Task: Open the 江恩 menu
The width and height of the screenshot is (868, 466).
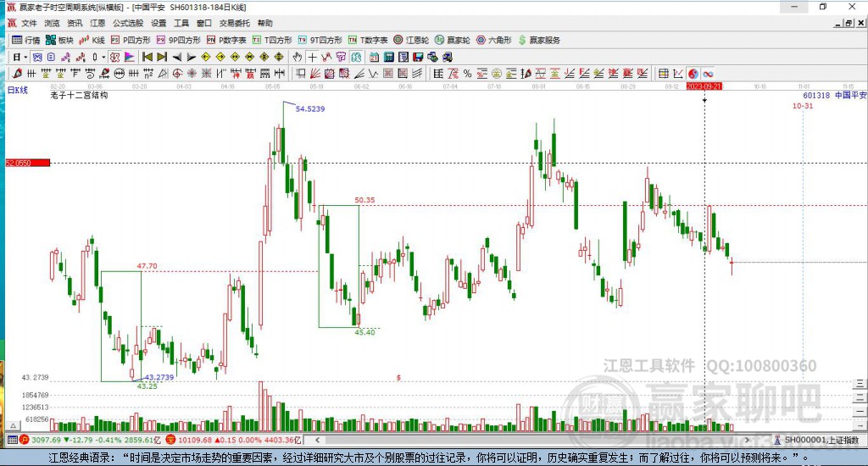Action: pyautogui.click(x=97, y=23)
